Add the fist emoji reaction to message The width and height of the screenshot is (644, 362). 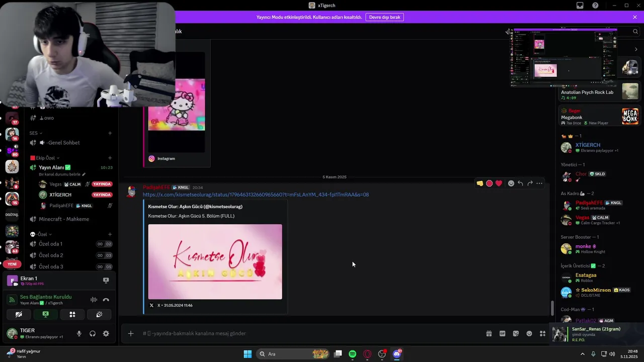click(479, 184)
